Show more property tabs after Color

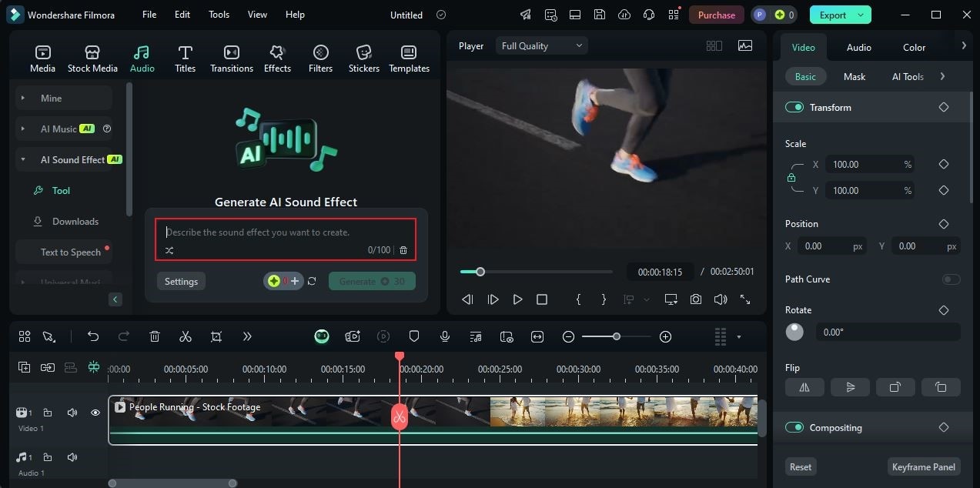pyautogui.click(x=964, y=46)
